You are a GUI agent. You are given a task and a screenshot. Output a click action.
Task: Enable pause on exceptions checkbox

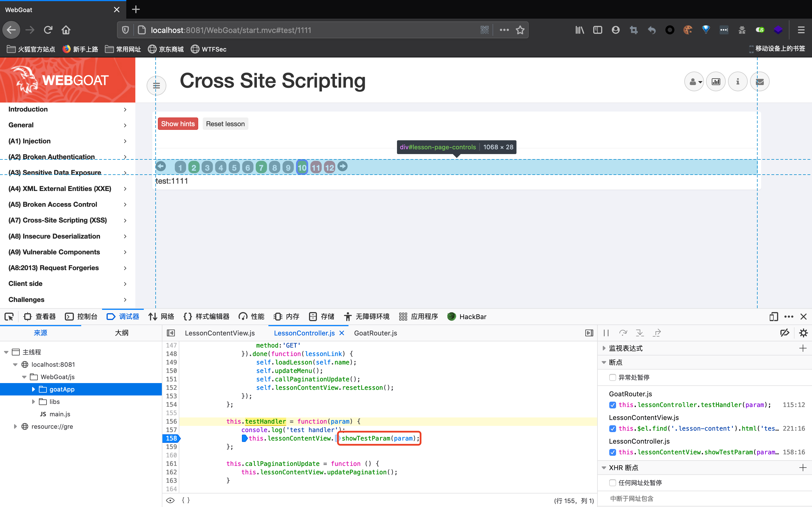pyautogui.click(x=612, y=377)
